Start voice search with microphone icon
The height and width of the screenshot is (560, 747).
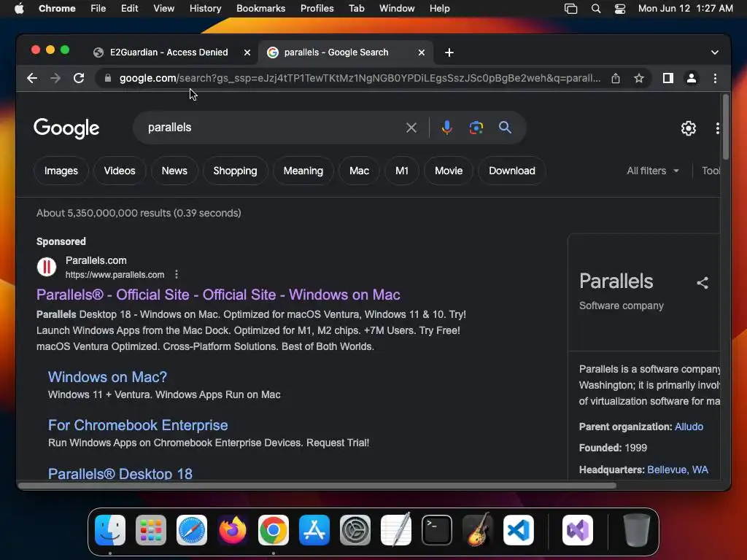click(x=447, y=128)
